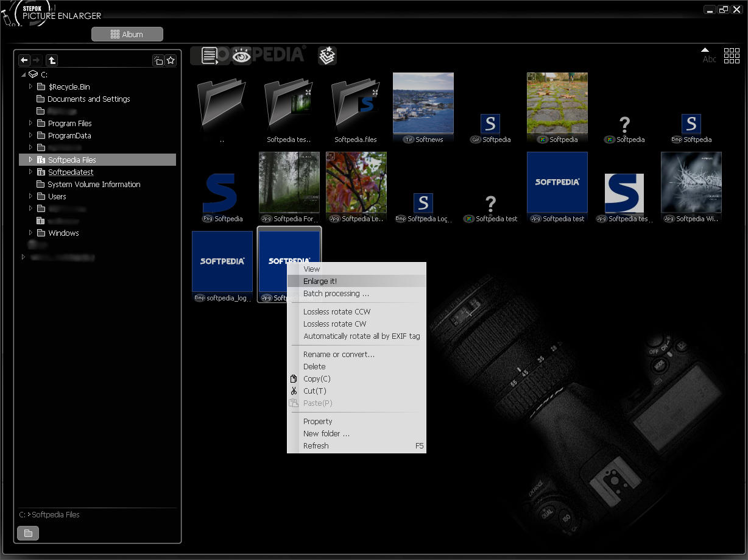748x560 pixels.
Task: Switch to thumbnail grid view icon
Action: tap(732, 55)
